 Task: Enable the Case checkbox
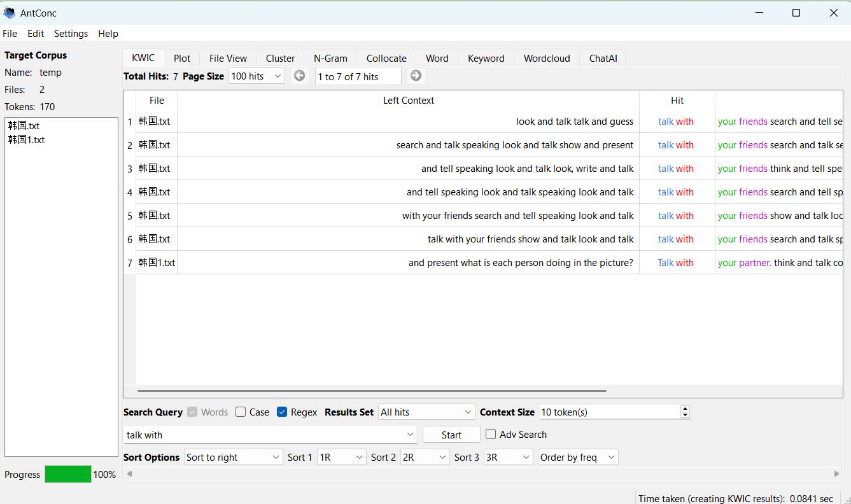tap(241, 412)
